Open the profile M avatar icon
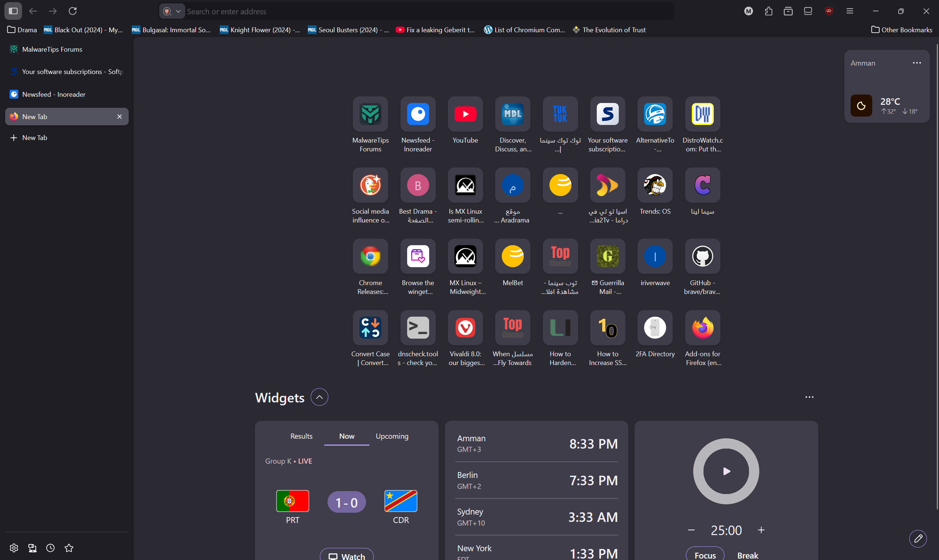The height and width of the screenshot is (560, 939). pos(749,11)
